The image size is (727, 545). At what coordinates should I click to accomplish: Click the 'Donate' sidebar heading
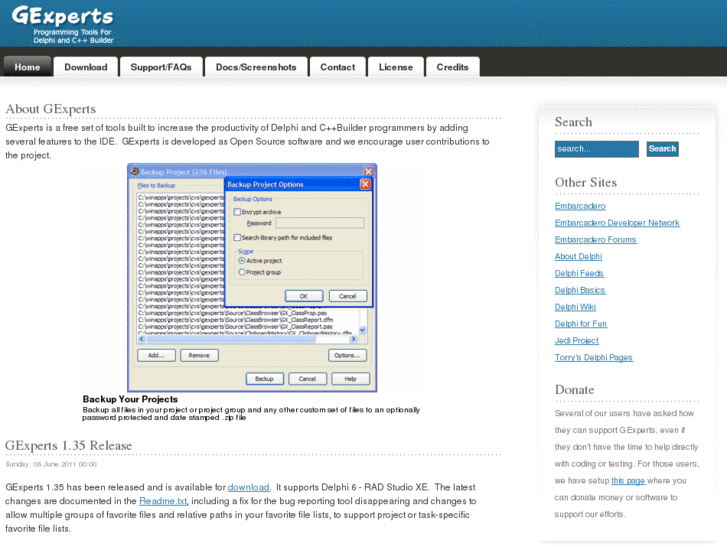point(574,390)
